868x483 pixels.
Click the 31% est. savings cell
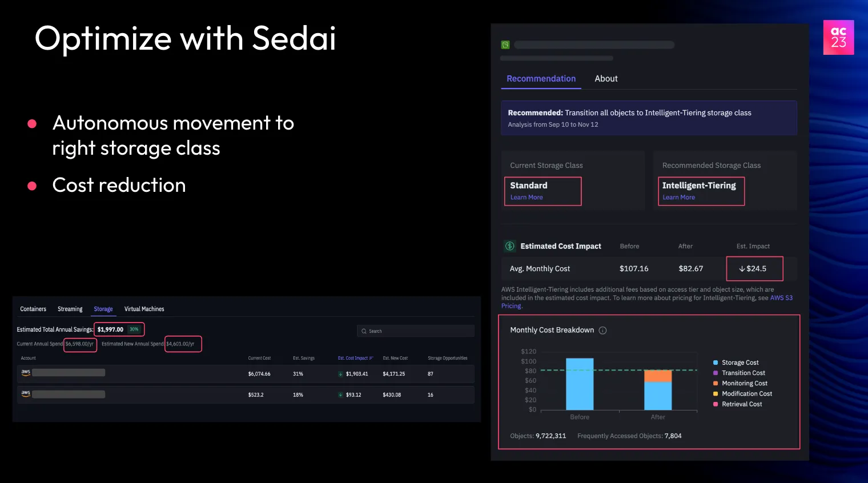click(x=298, y=374)
